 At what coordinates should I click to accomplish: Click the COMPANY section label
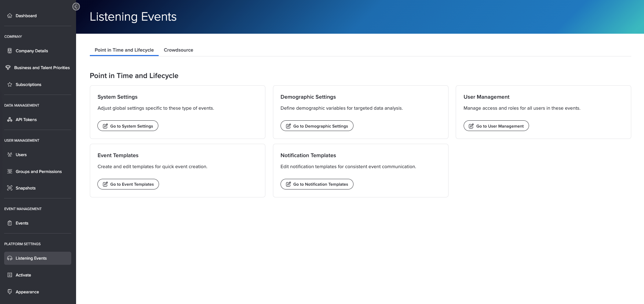(13, 36)
